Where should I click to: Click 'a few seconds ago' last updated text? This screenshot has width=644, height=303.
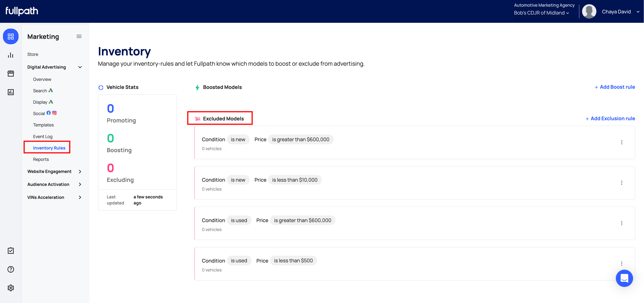pyautogui.click(x=148, y=200)
